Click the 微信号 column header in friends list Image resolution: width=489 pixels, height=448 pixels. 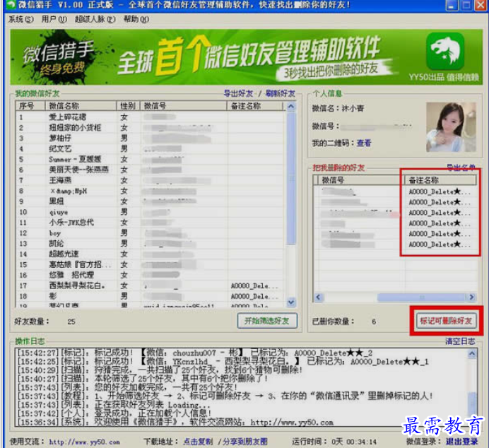pyautogui.click(x=184, y=106)
